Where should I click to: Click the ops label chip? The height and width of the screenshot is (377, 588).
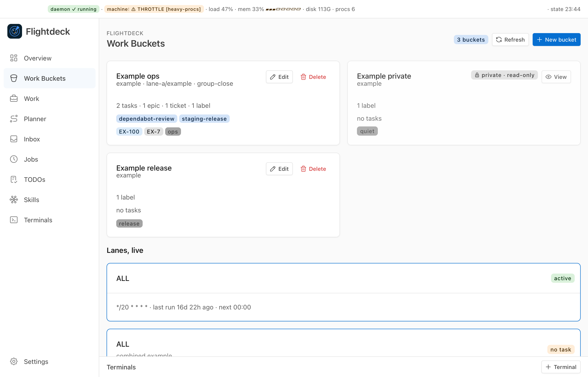tap(173, 132)
